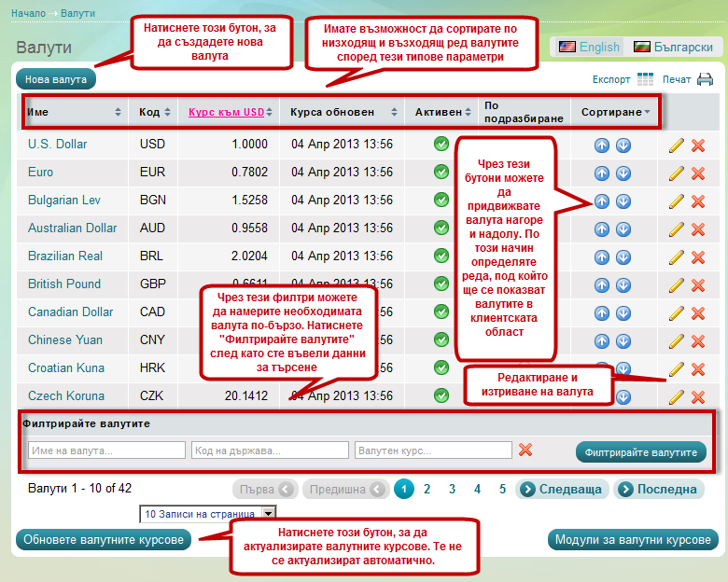
Task: Switch language to Български
Action: point(673,47)
